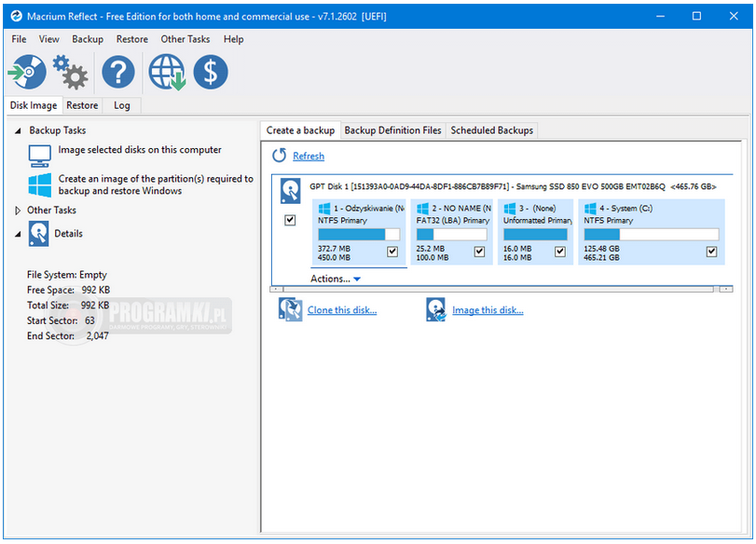Click the dollar sign purchase icon
Image resolution: width=756 pixels, height=544 pixels.
(211, 73)
